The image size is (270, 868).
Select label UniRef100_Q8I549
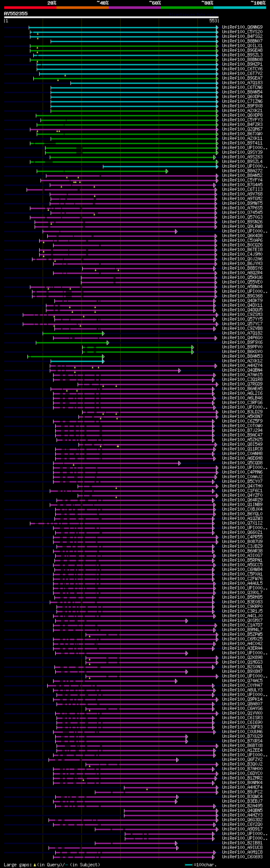[x=242, y=445]
